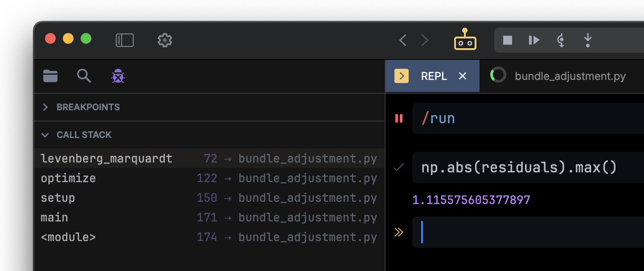
Task: Switch to the bundle_adjustment.py tab
Action: click(570, 76)
